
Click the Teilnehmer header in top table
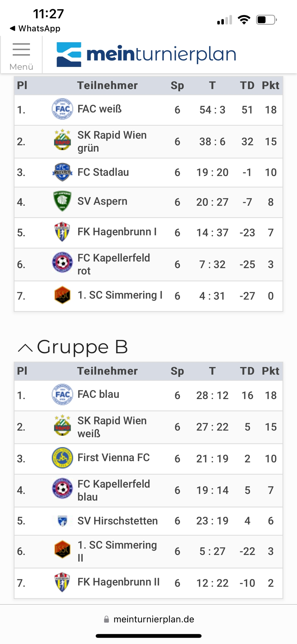click(107, 86)
